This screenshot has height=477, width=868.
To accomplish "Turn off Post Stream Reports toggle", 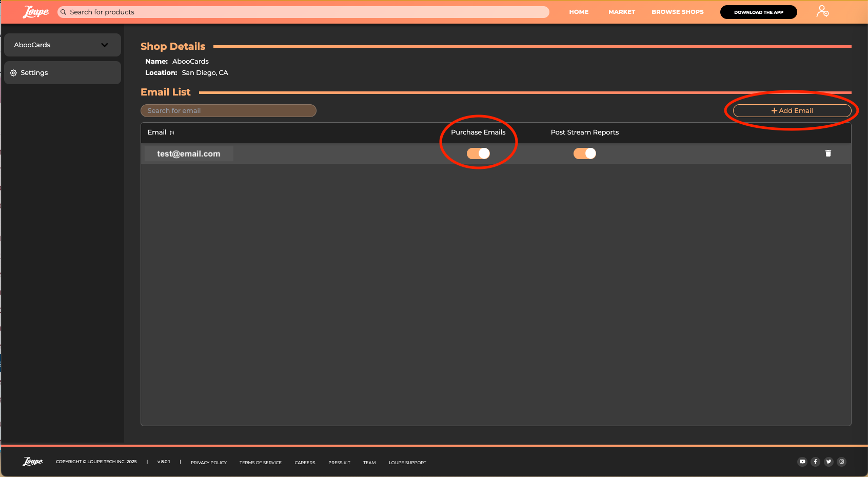I will (x=584, y=153).
